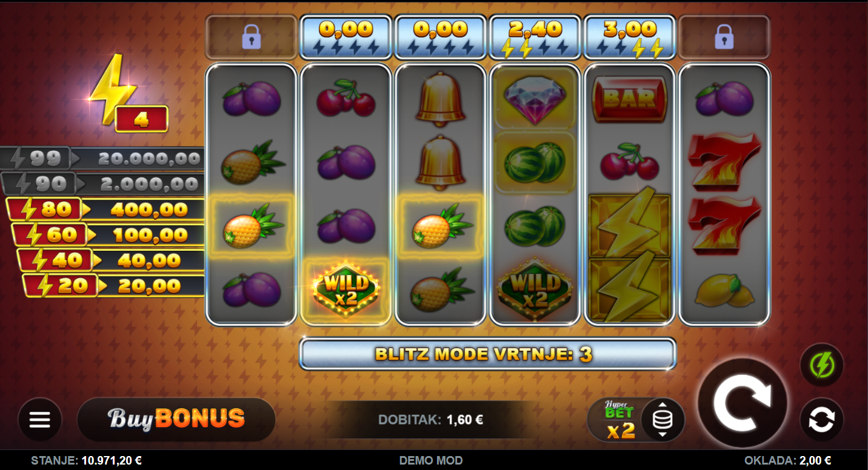Toggle Hyper Bet x2 option
This screenshot has width=868, height=470.
click(619, 420)
